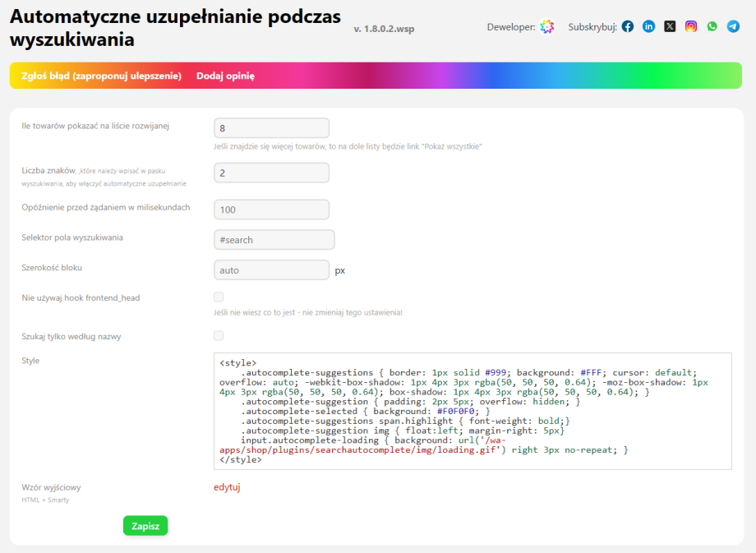Viewport: 756px width, 553px height.
Task: Open the LinkedIn subscribe icon
Action: 649,27
